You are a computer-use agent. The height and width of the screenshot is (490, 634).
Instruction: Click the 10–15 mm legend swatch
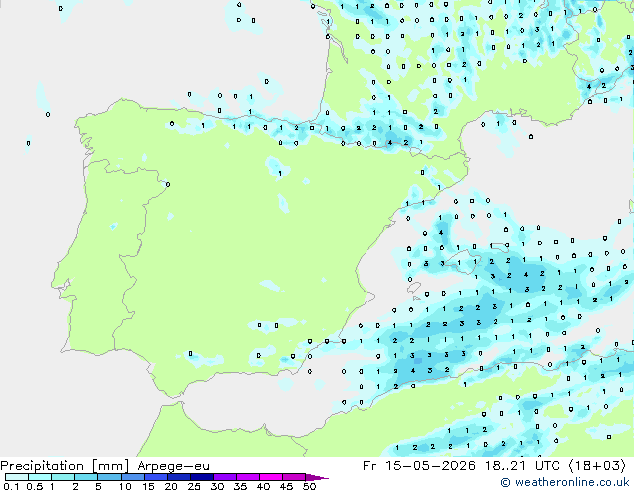coord(133,477)
